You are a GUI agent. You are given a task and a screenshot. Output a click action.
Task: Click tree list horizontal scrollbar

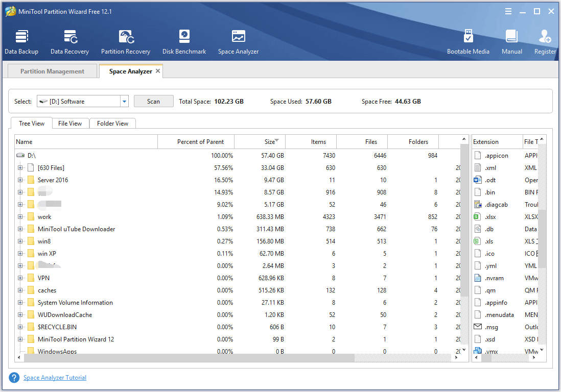click(189, 358)
